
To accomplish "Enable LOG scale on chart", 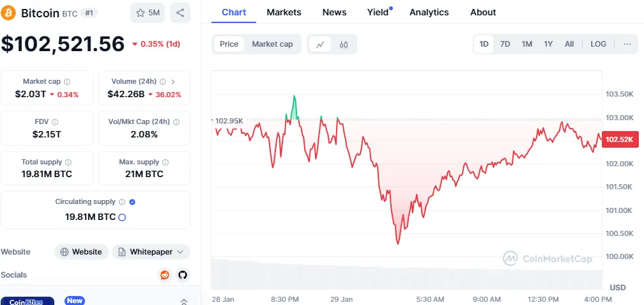I will point(598,44).
